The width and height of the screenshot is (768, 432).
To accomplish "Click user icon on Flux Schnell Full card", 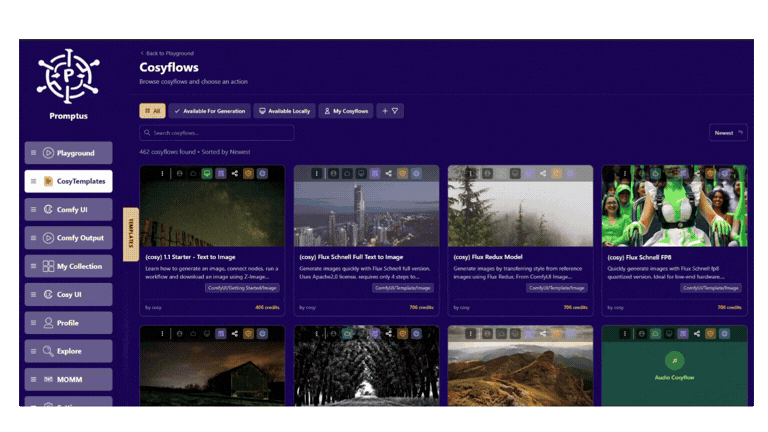I will [334, 173].
